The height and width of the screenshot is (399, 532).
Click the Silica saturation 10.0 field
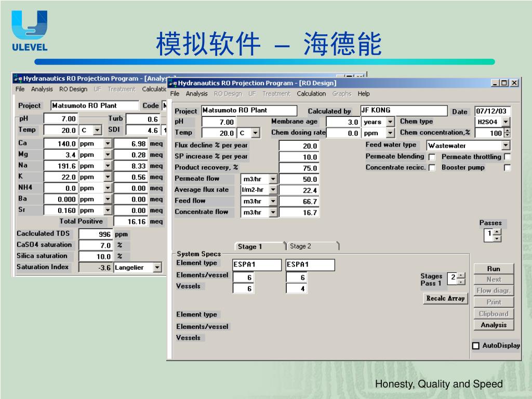click(x=96, y=257)
